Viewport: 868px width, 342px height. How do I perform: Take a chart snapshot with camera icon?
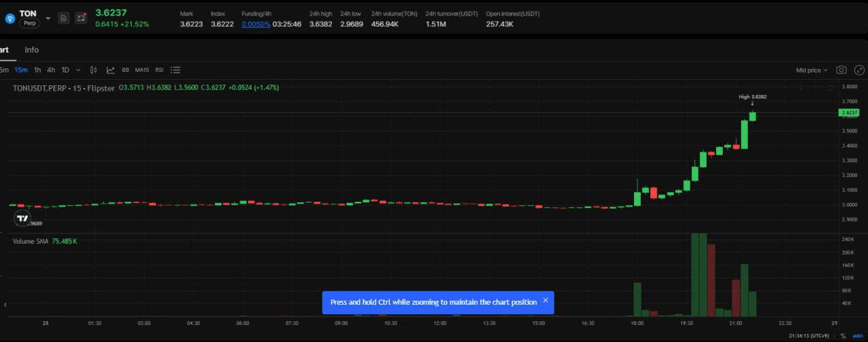[841, 70]
